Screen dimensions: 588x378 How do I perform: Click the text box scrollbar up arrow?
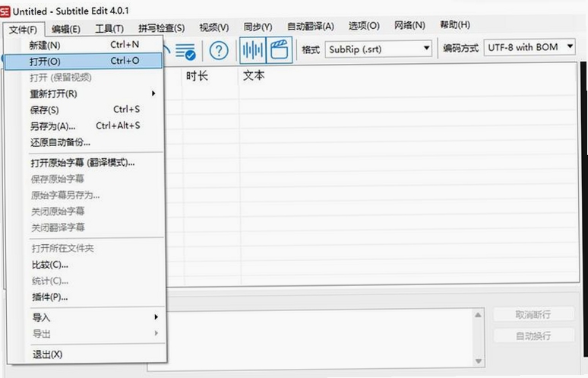(478, 315)
